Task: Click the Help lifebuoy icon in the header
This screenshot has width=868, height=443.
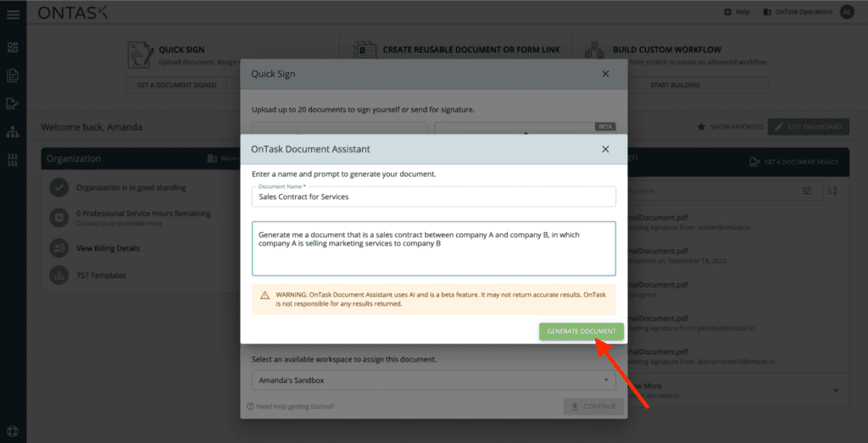Action: click(727, 12)
